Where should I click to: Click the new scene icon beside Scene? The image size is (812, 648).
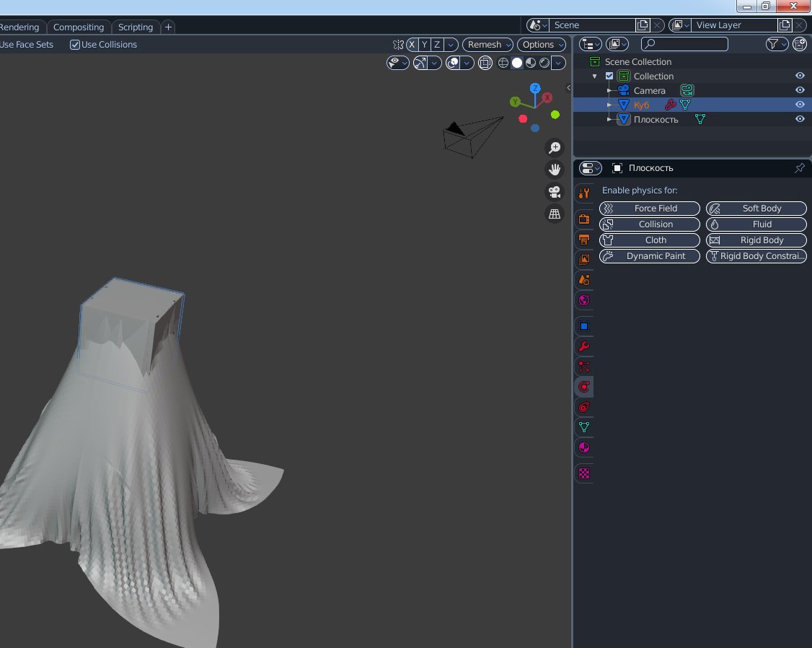click(643, 25)
